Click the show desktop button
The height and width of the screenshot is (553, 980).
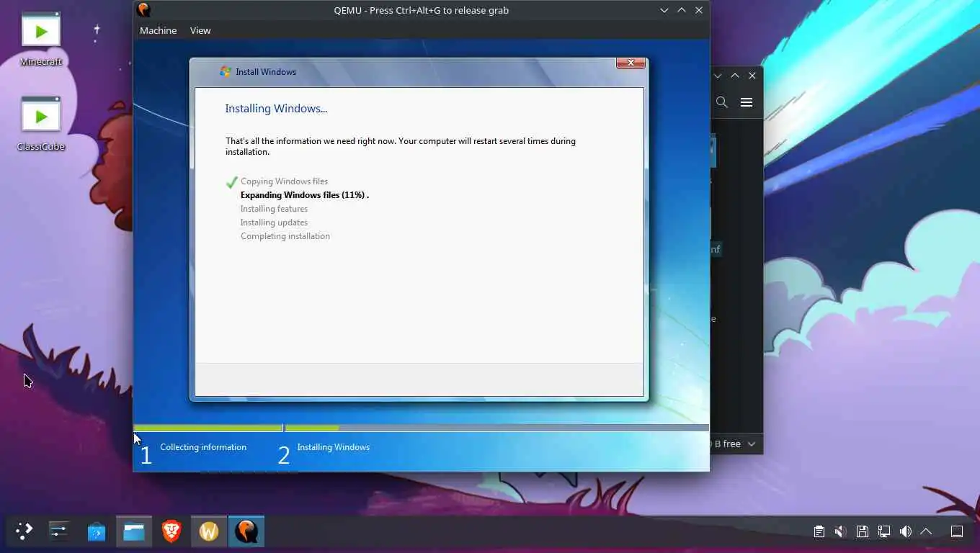957,531
